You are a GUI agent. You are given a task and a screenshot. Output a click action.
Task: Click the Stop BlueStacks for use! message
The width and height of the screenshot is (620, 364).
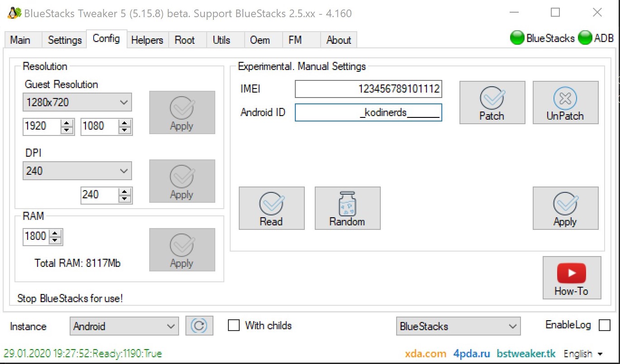70,299
